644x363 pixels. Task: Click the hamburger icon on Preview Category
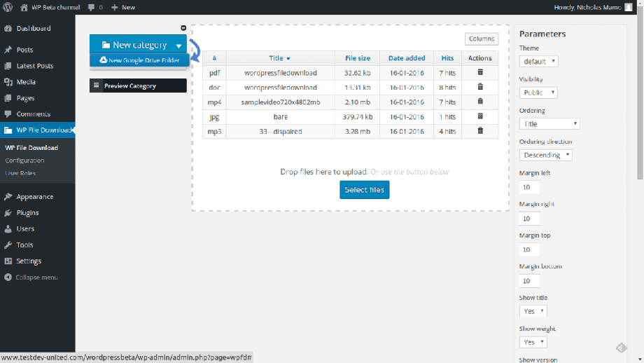click(x=96, y=85)
